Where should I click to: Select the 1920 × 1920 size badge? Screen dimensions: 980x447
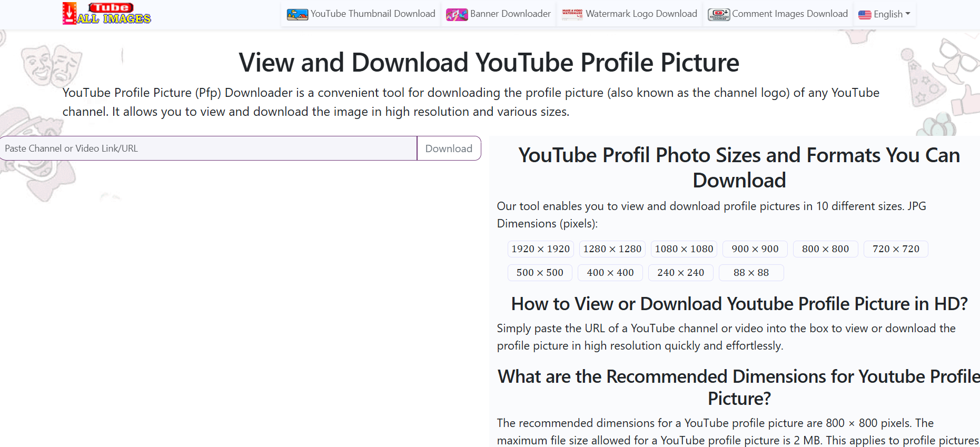pos(540,249)
